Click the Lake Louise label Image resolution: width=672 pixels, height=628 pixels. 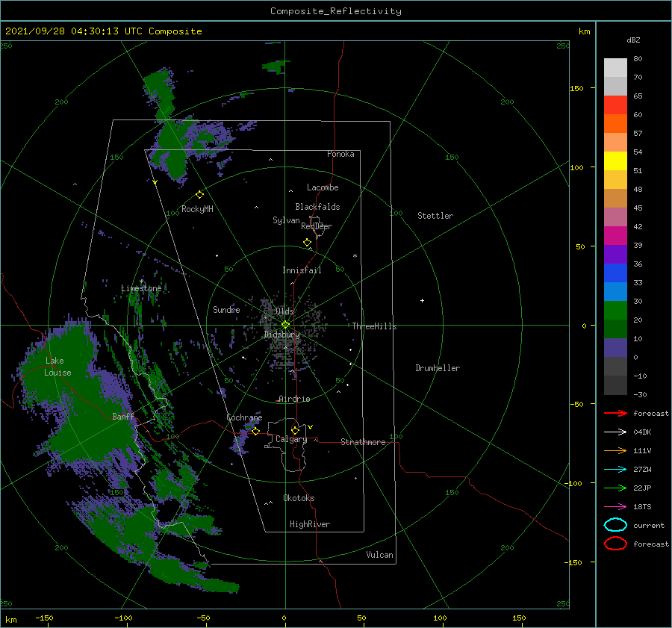point(57,367)
